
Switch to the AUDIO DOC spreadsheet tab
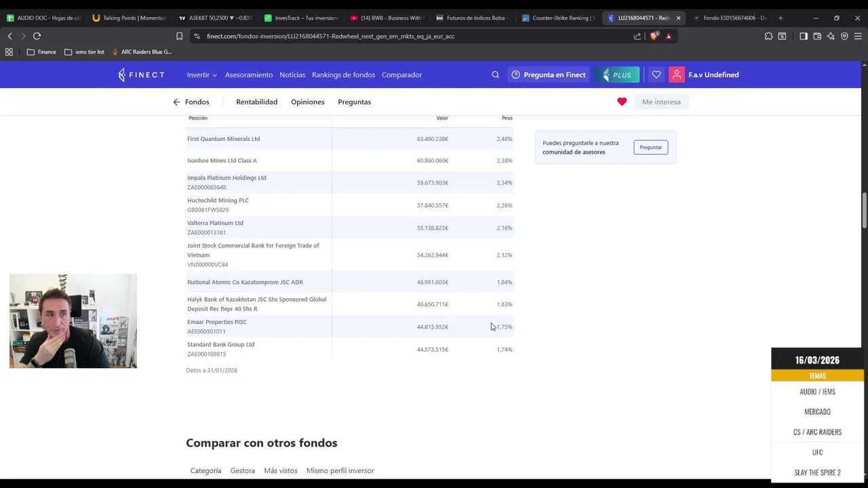click(x=43, y=18)
